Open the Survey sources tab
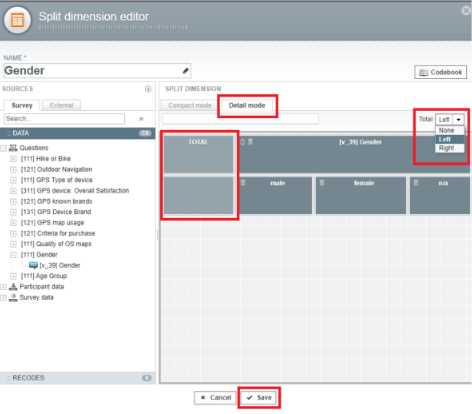Viewport: 472px width, 414px height. click(x=22, y=105)
